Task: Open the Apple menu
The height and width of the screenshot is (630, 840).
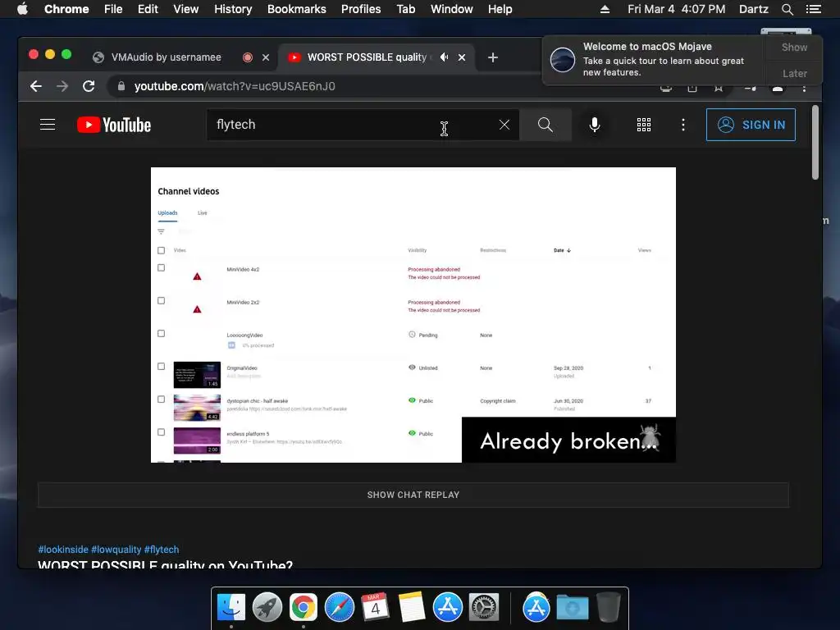Action: point(22,9)
